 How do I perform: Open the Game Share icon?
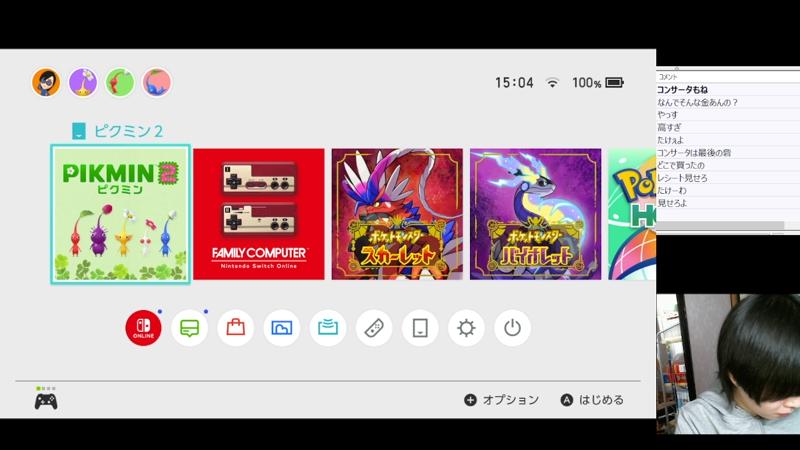coord(328,328)
